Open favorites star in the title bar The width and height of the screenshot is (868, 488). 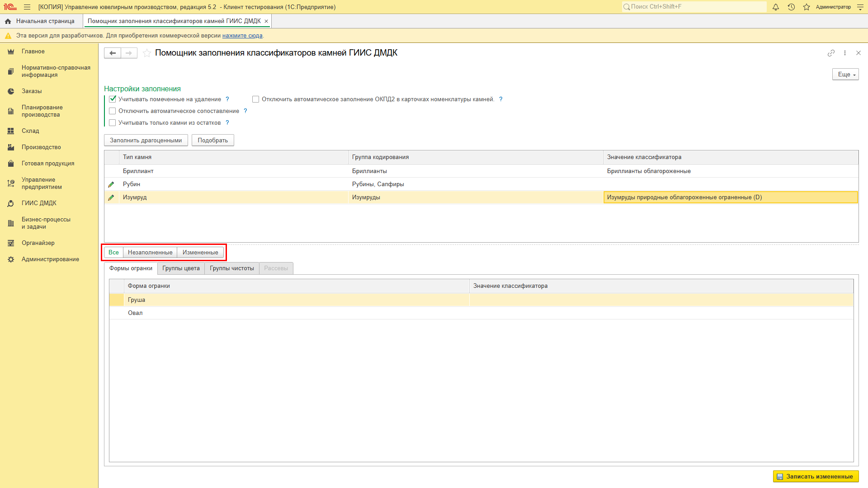tap(807, 7)
